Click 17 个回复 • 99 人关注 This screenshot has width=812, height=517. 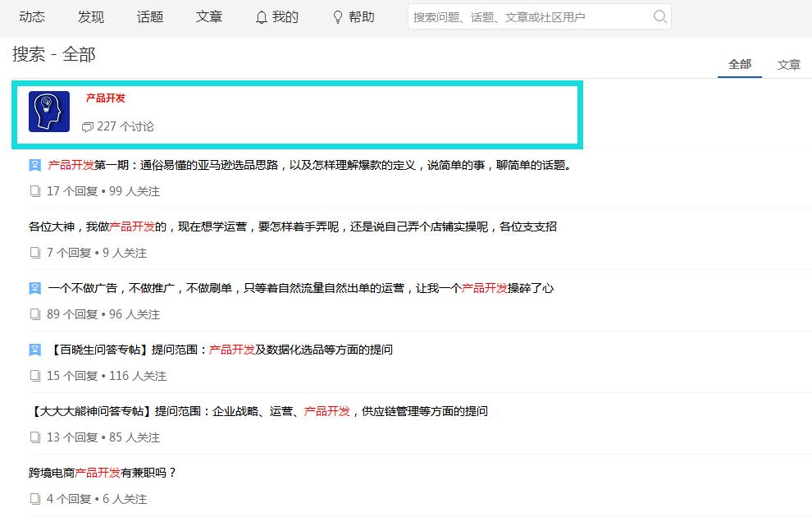(x=103, y=191)
